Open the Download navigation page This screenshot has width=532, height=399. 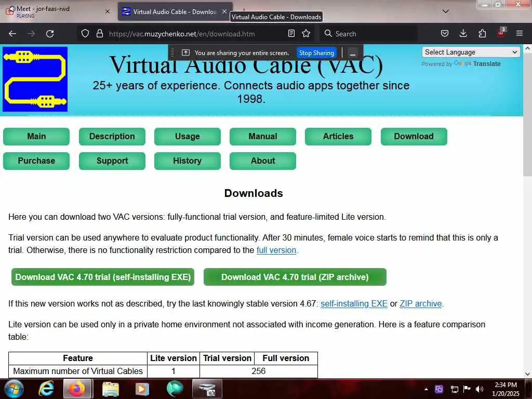[414, 137]
